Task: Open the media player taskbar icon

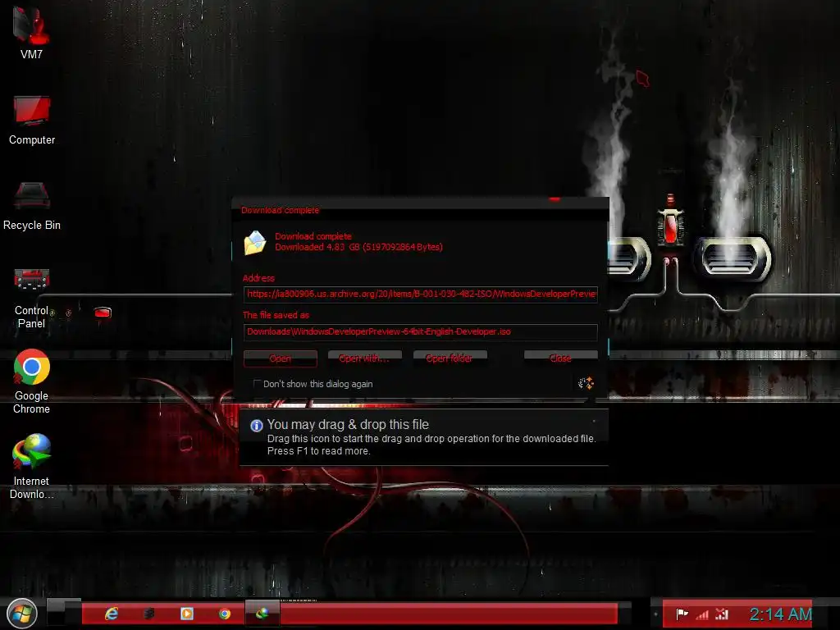Action: pos(187,614)
